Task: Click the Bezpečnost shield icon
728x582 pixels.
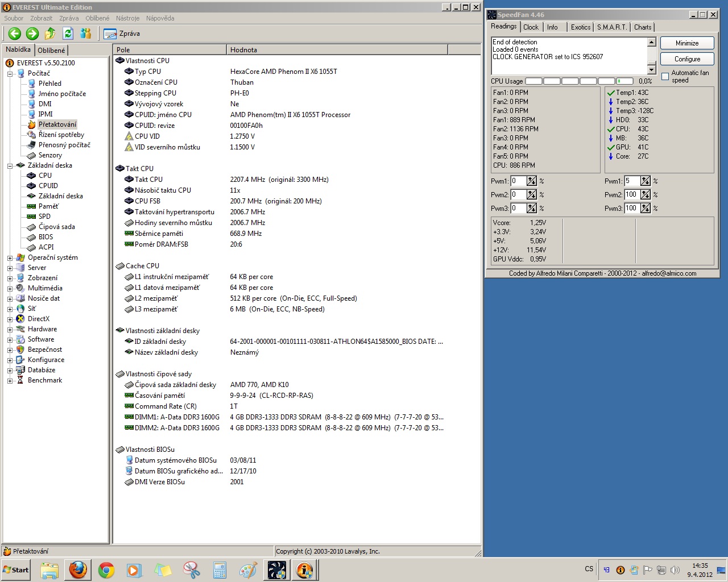Action: 20,350
